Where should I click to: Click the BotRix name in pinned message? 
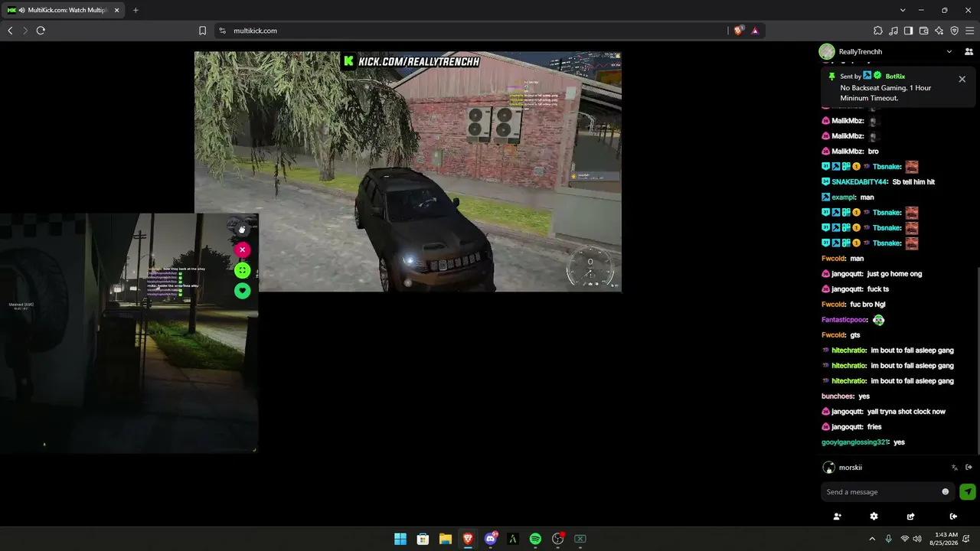895,77
